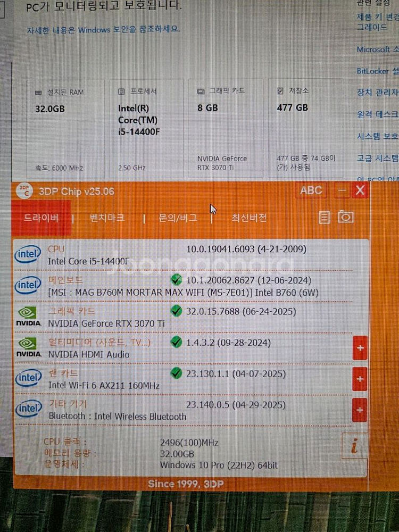Click the 설치된 RAM 32.0GB card
This screenshot has width=399, height=532.
65,129
